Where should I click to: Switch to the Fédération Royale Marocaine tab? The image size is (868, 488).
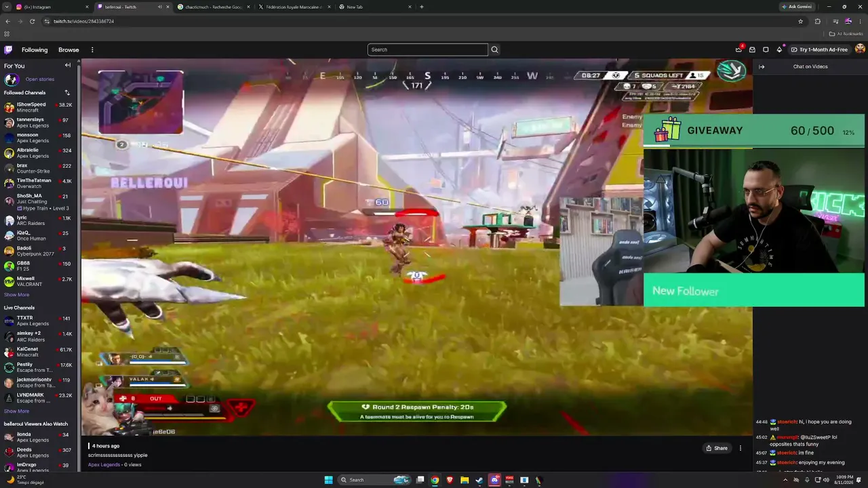295,7
